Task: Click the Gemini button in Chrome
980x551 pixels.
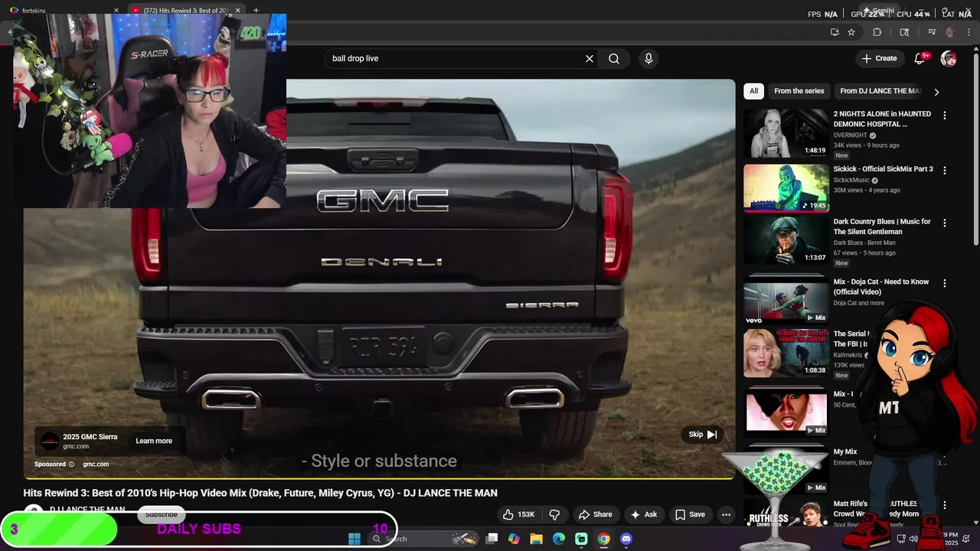Action: (879, 11)
